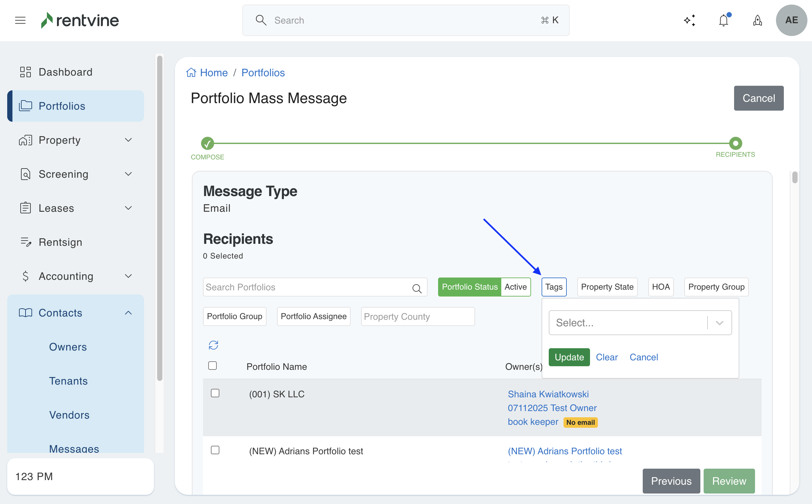Click the green Update button
The height and width of the screenshot is (504, 812).
(x=569, y=357)
